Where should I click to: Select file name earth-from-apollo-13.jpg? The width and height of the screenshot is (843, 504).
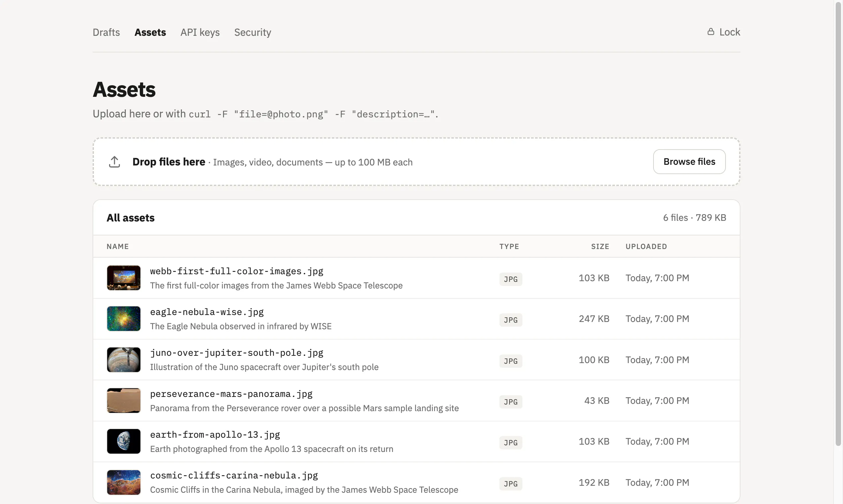[215, 434]
